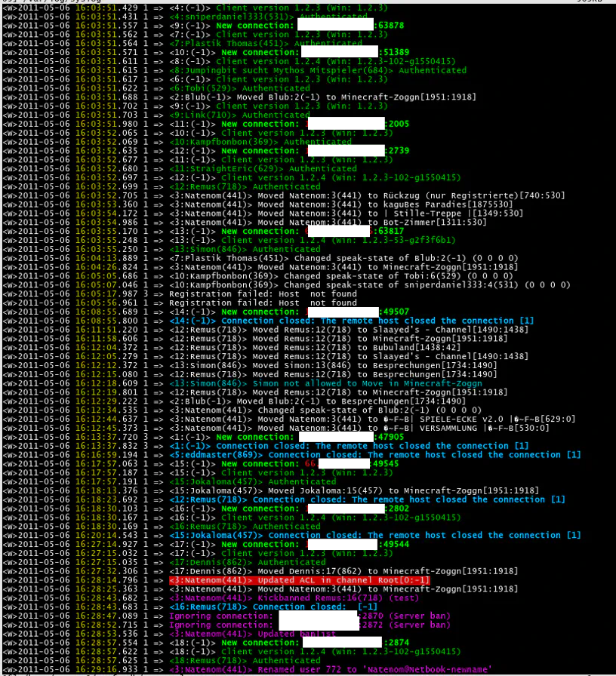Click the timestamp '16:28:14.796'
Screen dimensions: 616x676
[x=106, y=580]
